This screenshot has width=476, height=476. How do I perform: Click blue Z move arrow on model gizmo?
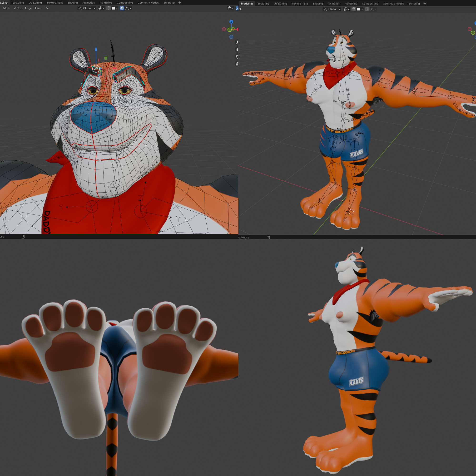coord(96,49)
